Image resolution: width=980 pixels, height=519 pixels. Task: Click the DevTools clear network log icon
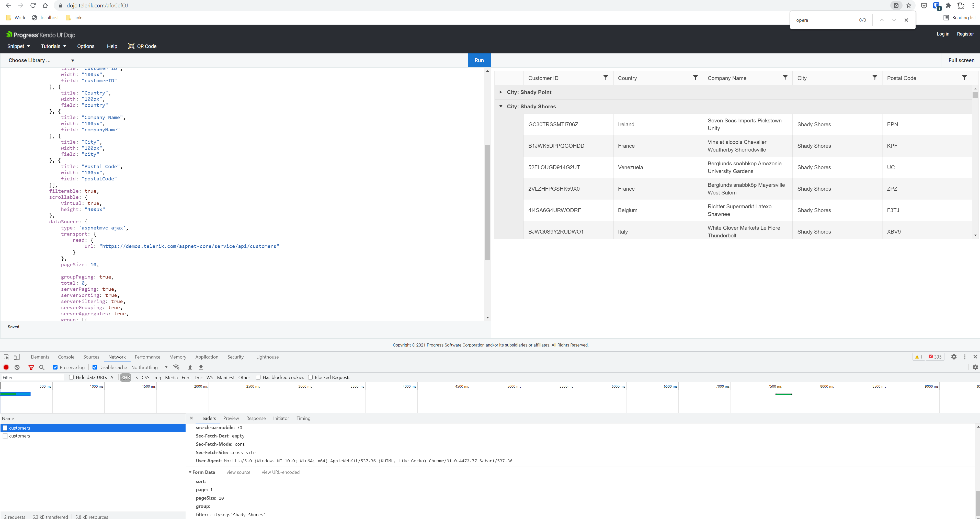point(17,367)
